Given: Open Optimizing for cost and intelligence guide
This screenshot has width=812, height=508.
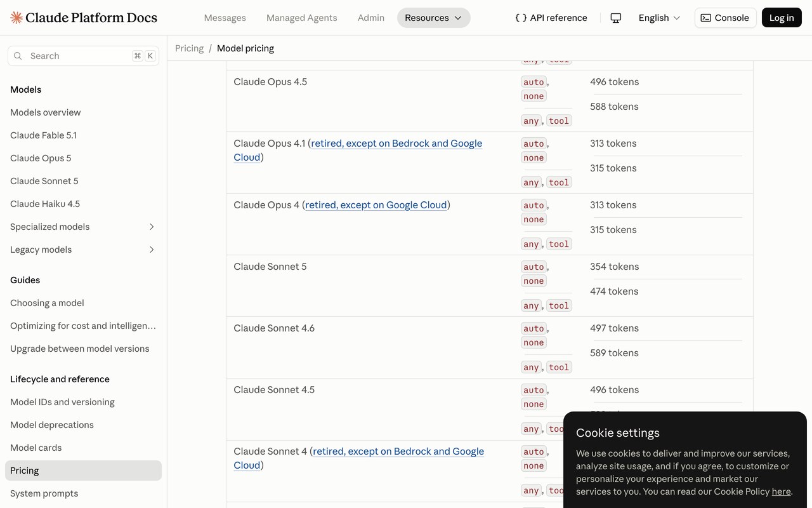Looking at the screenshot, I should coord(83,326).
